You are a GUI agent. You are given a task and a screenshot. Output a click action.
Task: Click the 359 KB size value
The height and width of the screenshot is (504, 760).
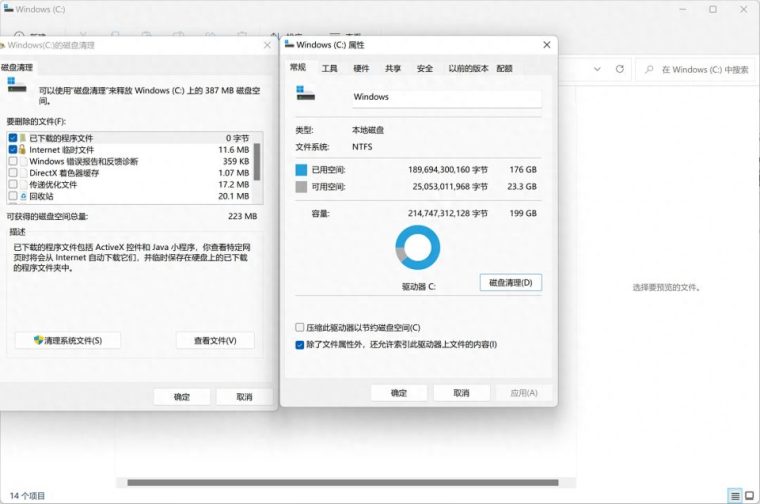click(236, 161)
